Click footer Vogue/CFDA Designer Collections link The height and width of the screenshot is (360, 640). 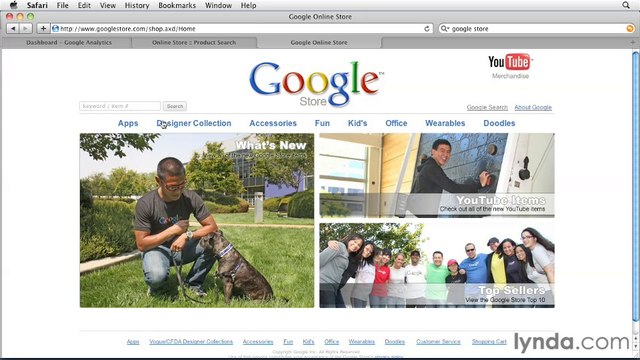point(191,342)
